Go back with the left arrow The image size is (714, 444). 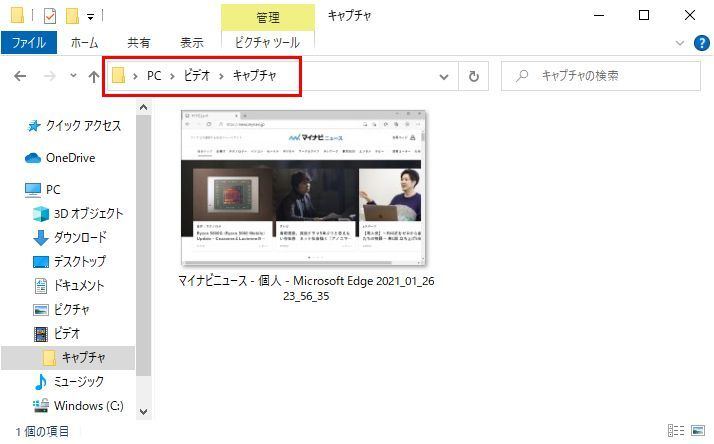(x=20, y=76)
